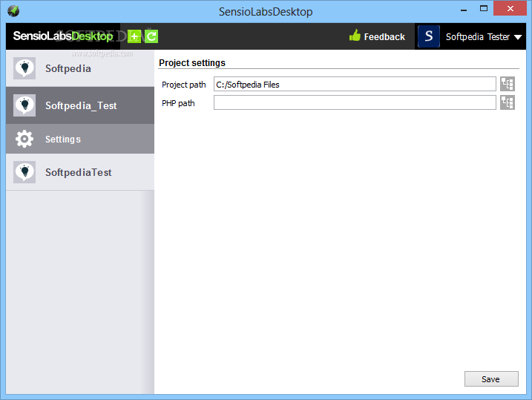Click the PHP path label
This screenshot has height=400, width=532.
[178, 103]
